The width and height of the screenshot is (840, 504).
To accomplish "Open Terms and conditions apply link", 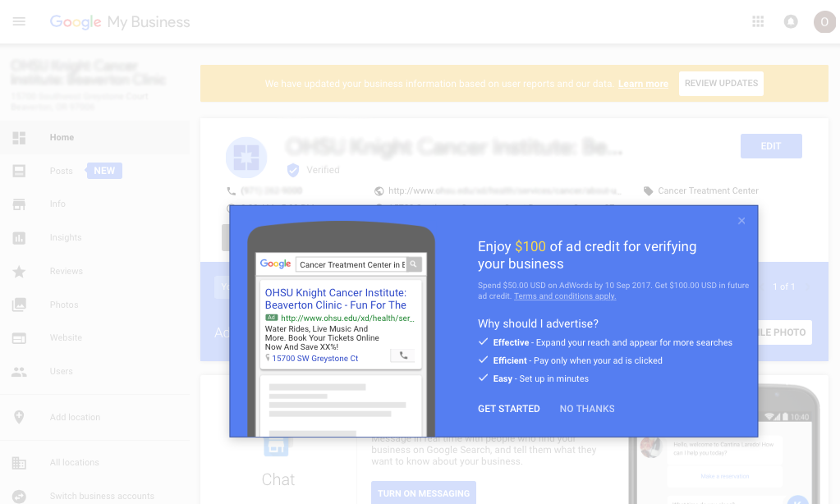I will point(565,296).
